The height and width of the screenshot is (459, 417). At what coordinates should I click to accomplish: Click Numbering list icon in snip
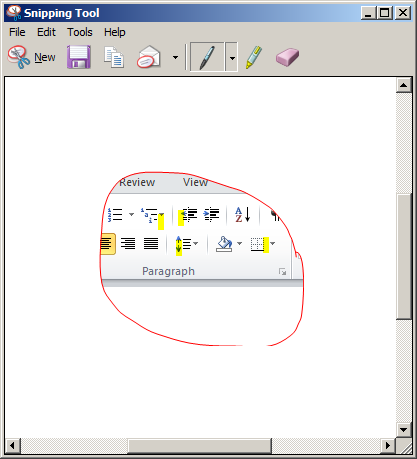click(x=115, y=215)
